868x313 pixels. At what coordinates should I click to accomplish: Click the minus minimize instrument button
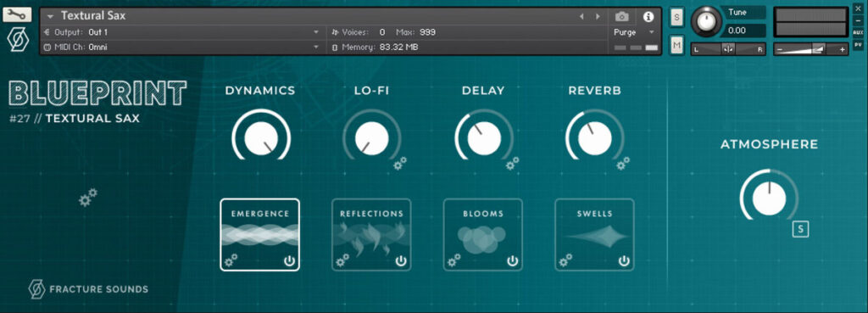pos(858,21)
